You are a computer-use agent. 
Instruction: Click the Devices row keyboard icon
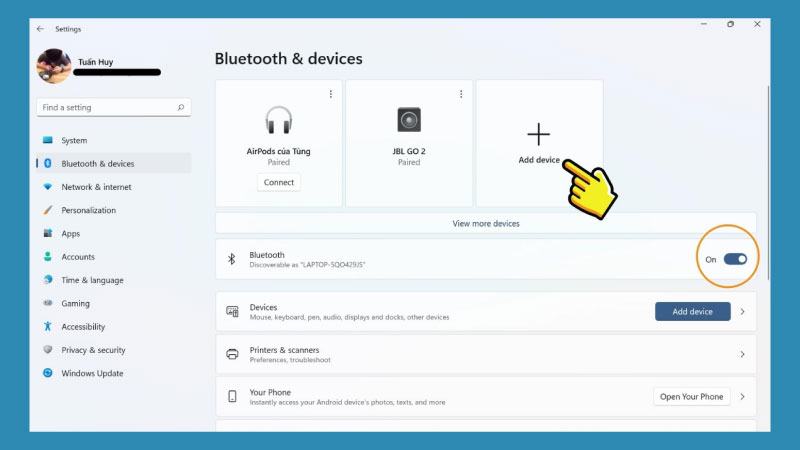pyautogui.click(x=232, y=311)
